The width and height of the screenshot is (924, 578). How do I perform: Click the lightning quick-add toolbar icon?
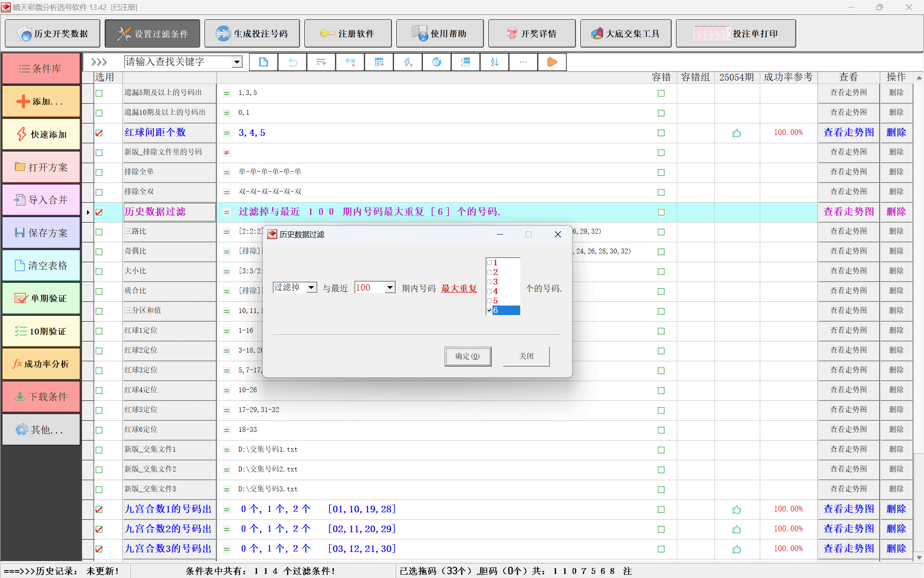click(408, 62)
